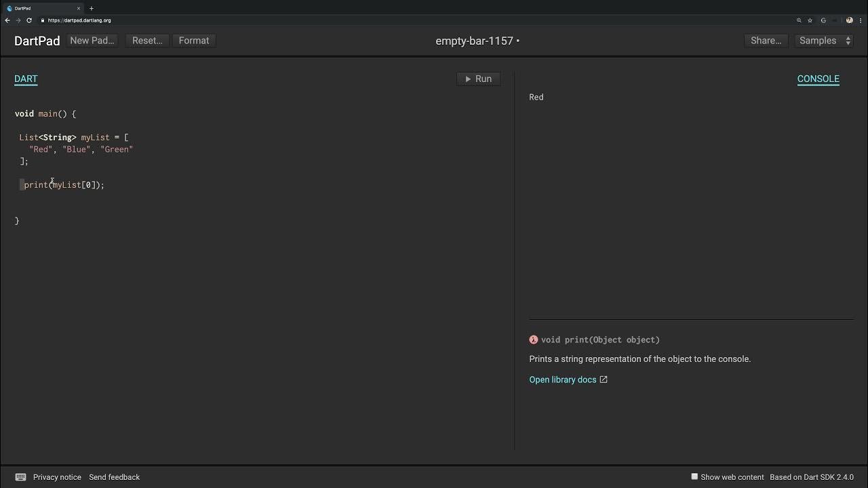The image size is (868, 488).
Task: Click the List<String> myList declaration line
Action: [74, 138]
